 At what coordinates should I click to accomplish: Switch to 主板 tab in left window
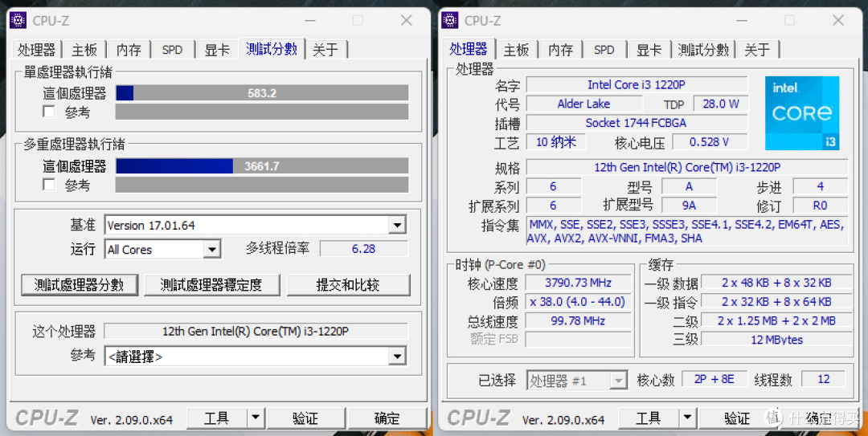point(84,50)
